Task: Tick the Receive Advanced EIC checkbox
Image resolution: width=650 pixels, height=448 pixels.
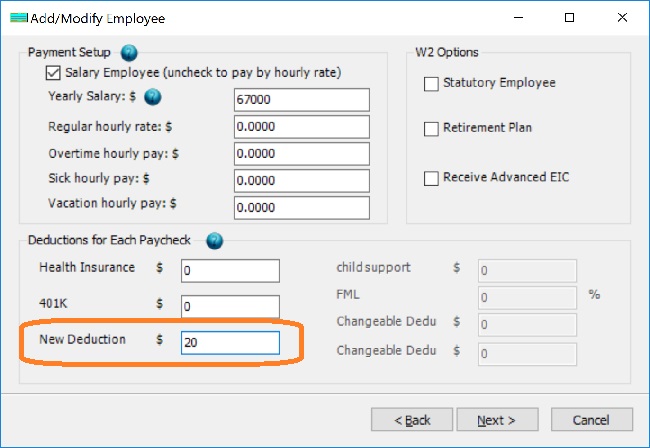Action: click(432, 178)
